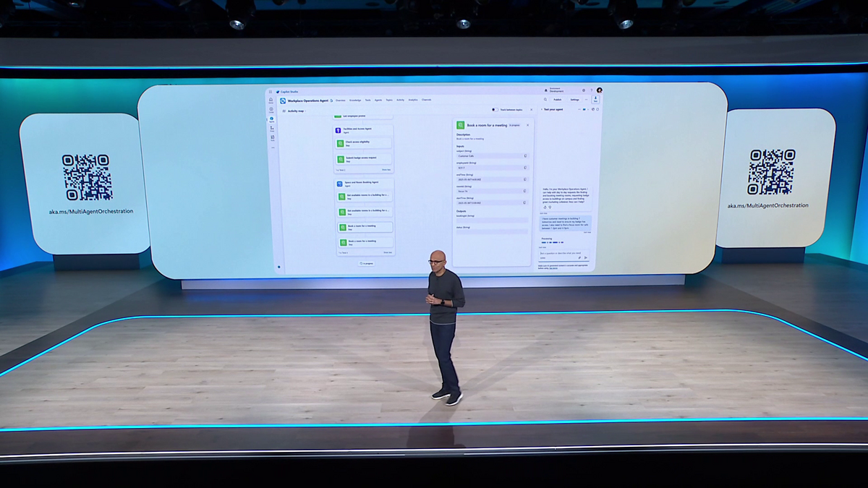Close the Book a room details panel
The image size is (868, 488).
pos(527,125)
